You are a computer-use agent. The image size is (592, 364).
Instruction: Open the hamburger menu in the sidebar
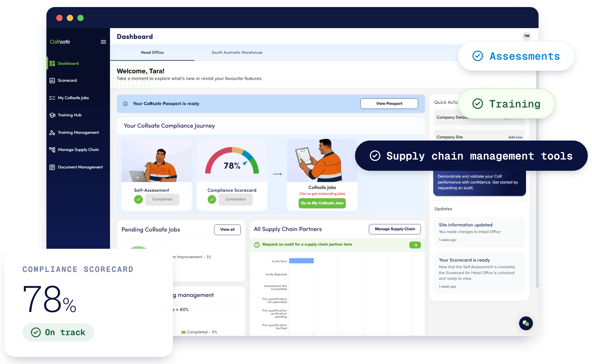click(103, 42)
